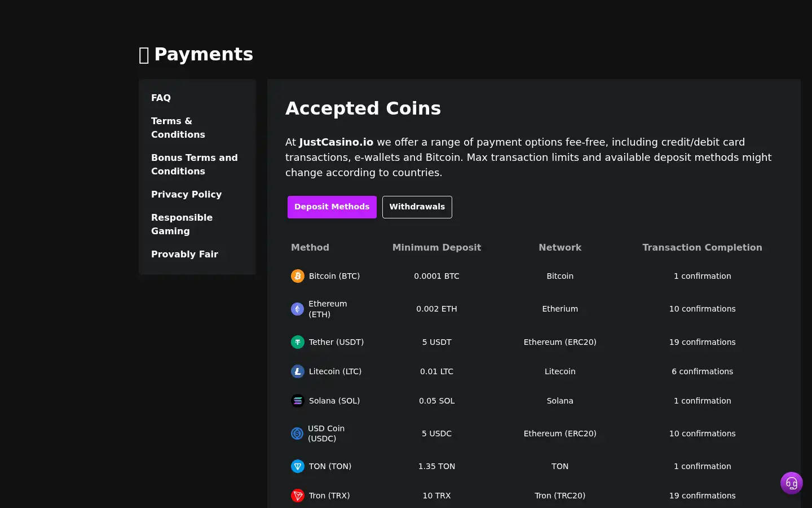Switch to the Withdrawals tab
The height and width of the screenshot is (508, 812).
417,207
